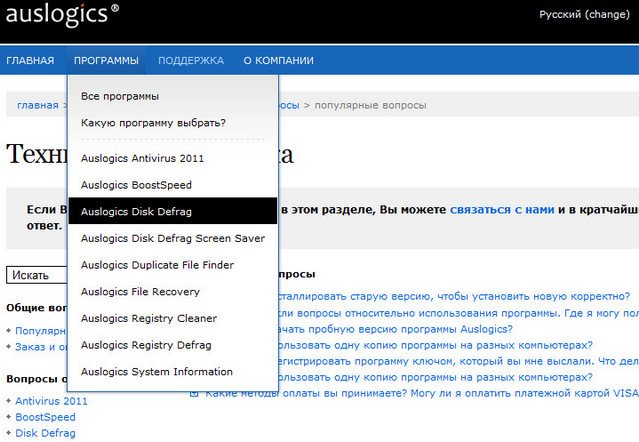Viewport: 639px width, 442px height.
Task: Open question about вопросы относительно использования программы
Action: coord(458,313)
